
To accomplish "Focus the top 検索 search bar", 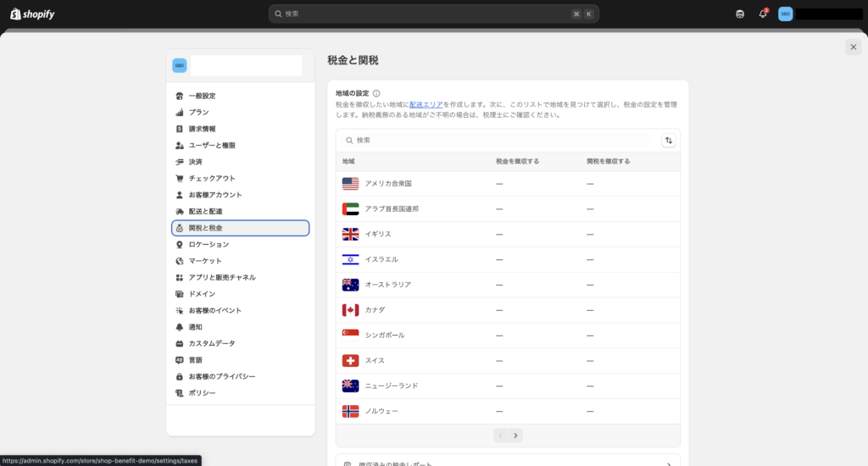I will coord(433,14).
